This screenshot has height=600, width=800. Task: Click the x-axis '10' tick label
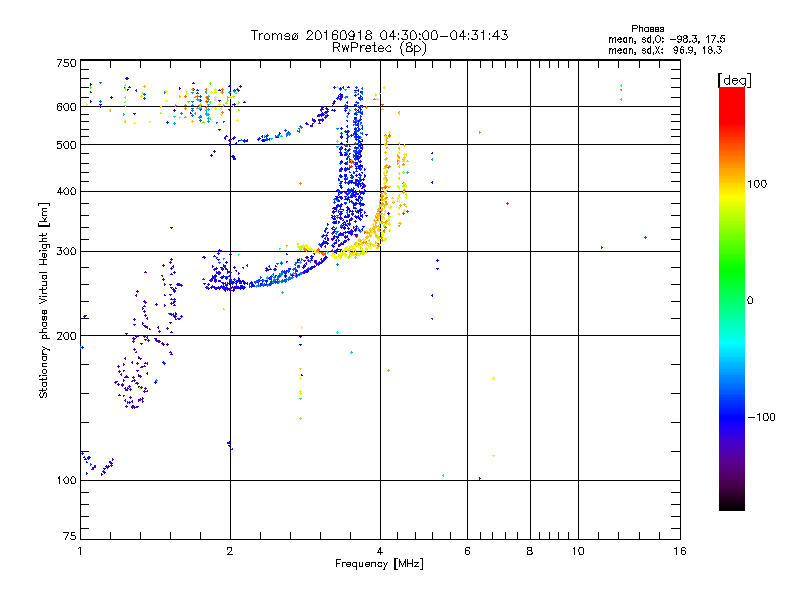tap(578, 551)
